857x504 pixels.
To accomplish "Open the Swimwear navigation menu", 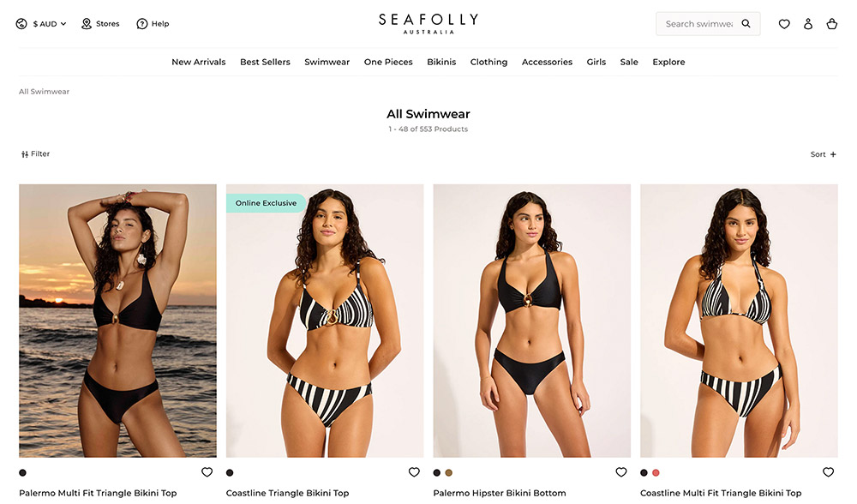I will (327, 62).
